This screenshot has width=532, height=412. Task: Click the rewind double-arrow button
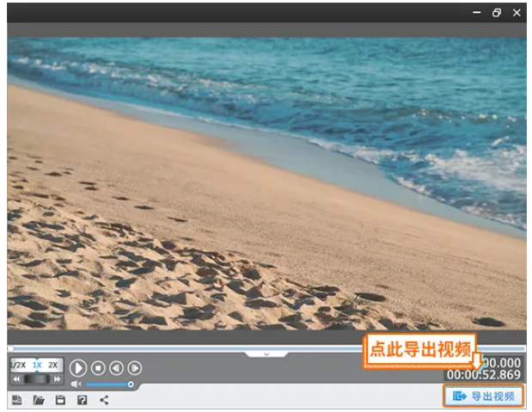point(16,378)
